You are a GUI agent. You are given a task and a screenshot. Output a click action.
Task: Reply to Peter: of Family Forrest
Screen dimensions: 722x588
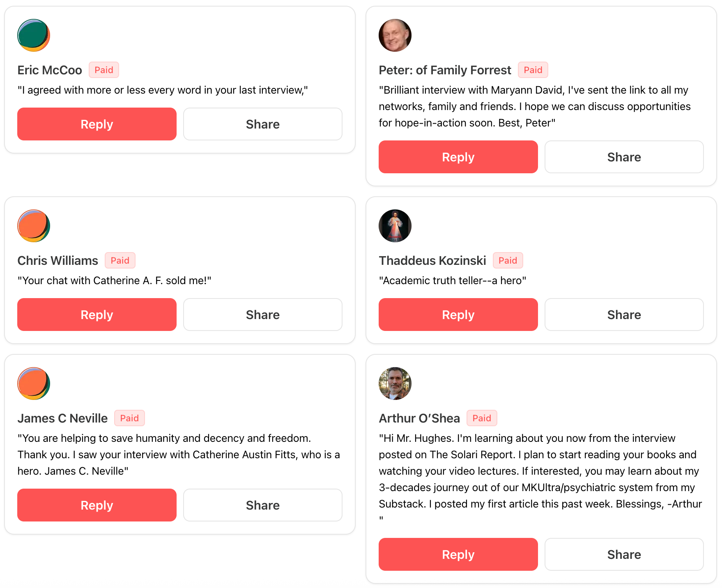[x=458, y=157]
